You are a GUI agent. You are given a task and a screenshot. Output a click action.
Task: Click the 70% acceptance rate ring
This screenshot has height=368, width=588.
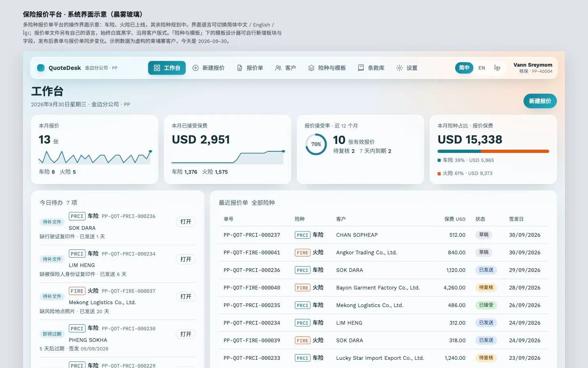pos(316,144)
